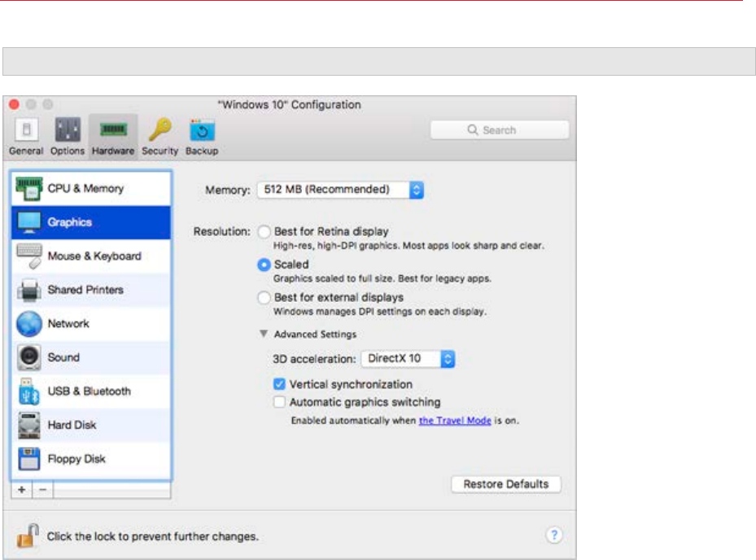Select Sound label in the hardware list
The width and height of the screenshot is (756, 560).
(63, 357)
